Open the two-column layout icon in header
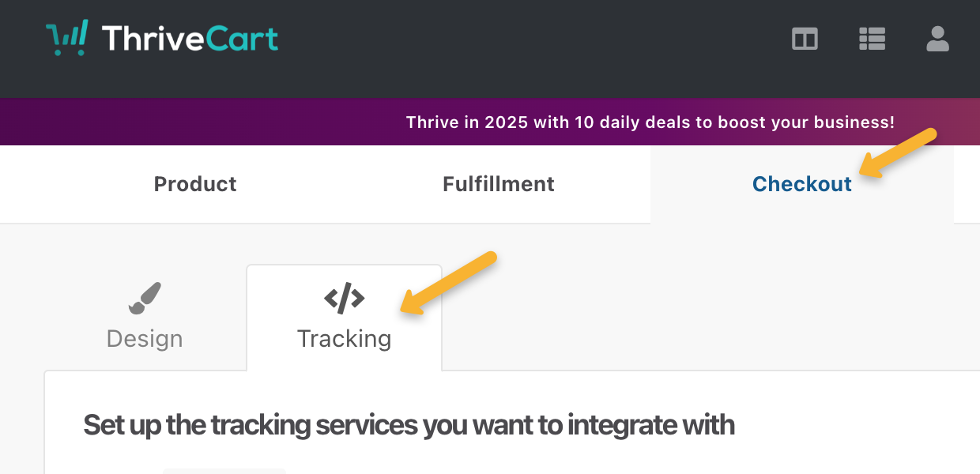Image resolution: width=980 pixels, height=474 pixels. click(x=805, y=39)
